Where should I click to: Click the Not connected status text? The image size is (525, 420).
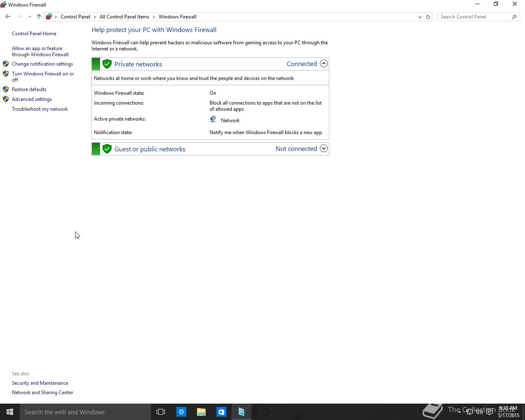(x=296, y=148)
